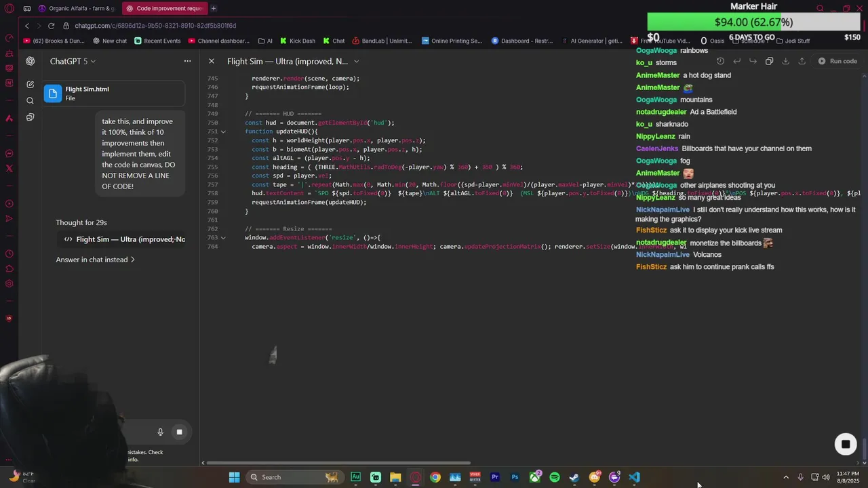
Task: Open Google Chrome from taskbar
Action: pos(435,477)
